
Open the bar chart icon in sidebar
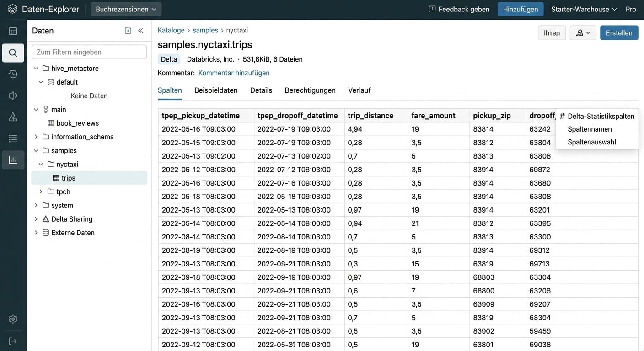click(x=13, y=160)
